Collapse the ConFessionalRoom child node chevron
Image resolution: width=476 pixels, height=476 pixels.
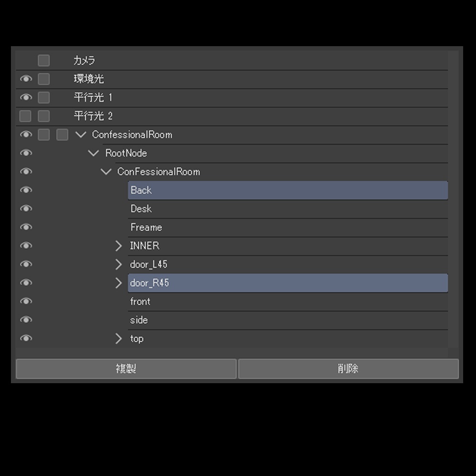click(106, 172)
